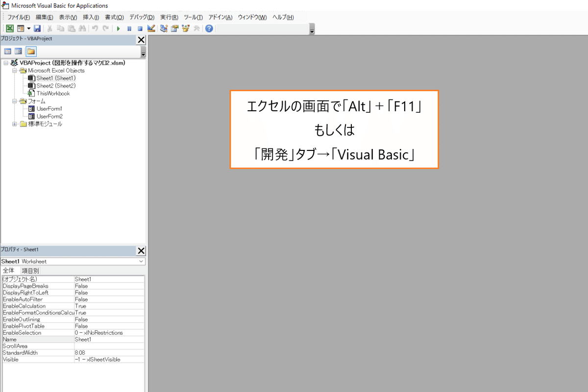Edit the (オブジェクト名) property value
588x392 pixels.
[109, 279]
